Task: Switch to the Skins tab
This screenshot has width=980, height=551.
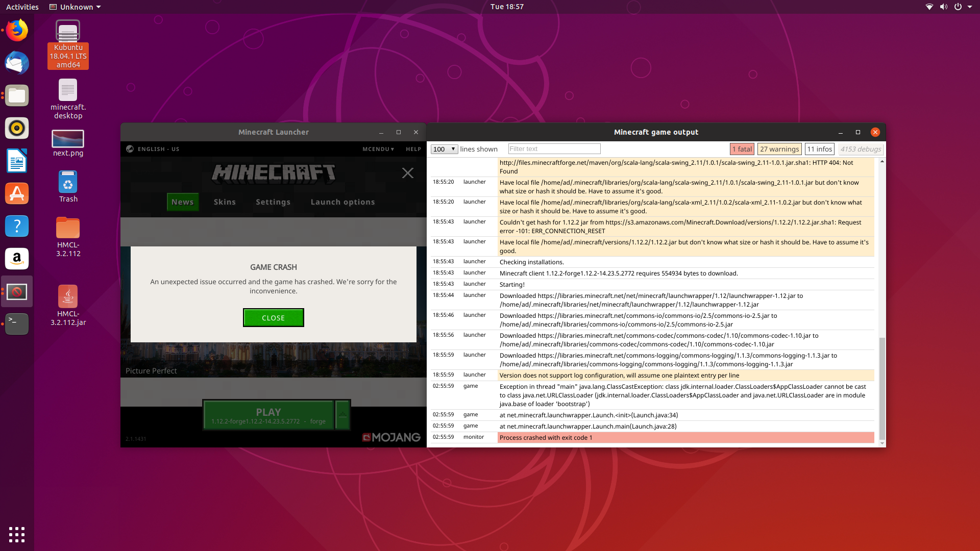Action: 225,202
